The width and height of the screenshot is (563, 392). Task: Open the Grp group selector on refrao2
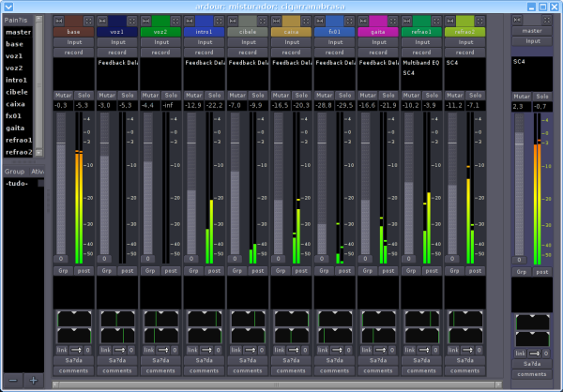[x=454, y=271]
